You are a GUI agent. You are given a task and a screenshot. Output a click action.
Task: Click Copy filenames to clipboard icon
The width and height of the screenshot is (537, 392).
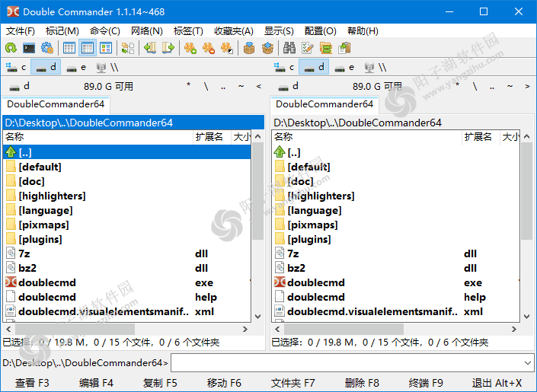(344, 48)
